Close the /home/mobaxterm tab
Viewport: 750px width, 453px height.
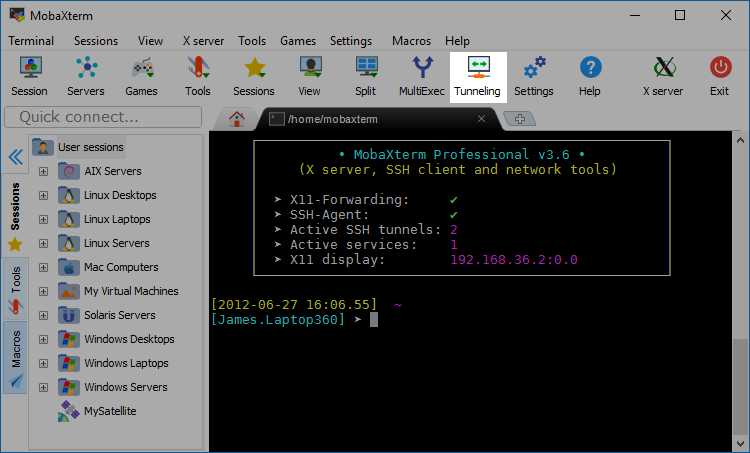click(x=482, y=119)
